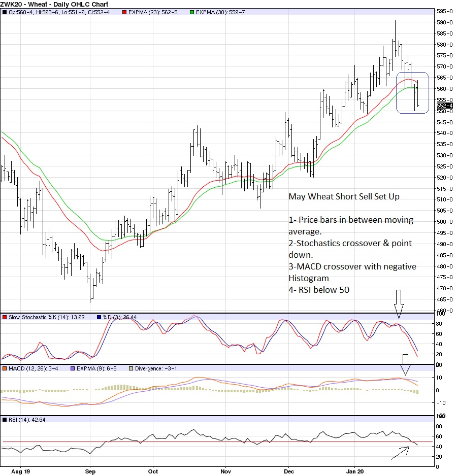Click the red Slow Stochastic %K swatch
457x476 pixels.
[x=5, y=317]
